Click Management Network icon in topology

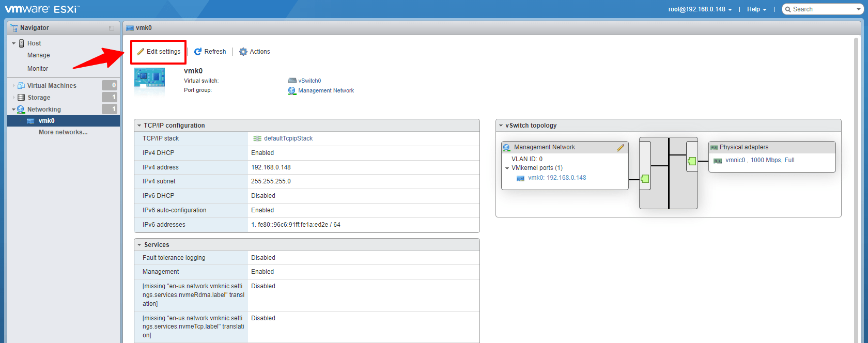point(507,148)
